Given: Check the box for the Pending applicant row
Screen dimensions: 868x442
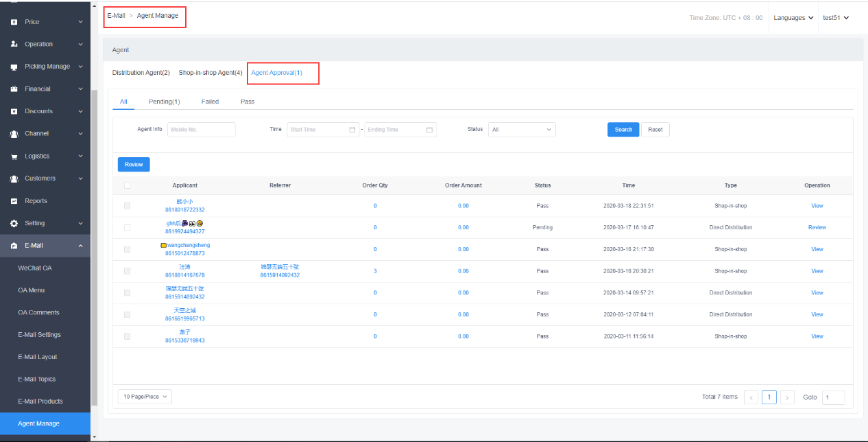Looking at the screenshot, I should (127, 227).
